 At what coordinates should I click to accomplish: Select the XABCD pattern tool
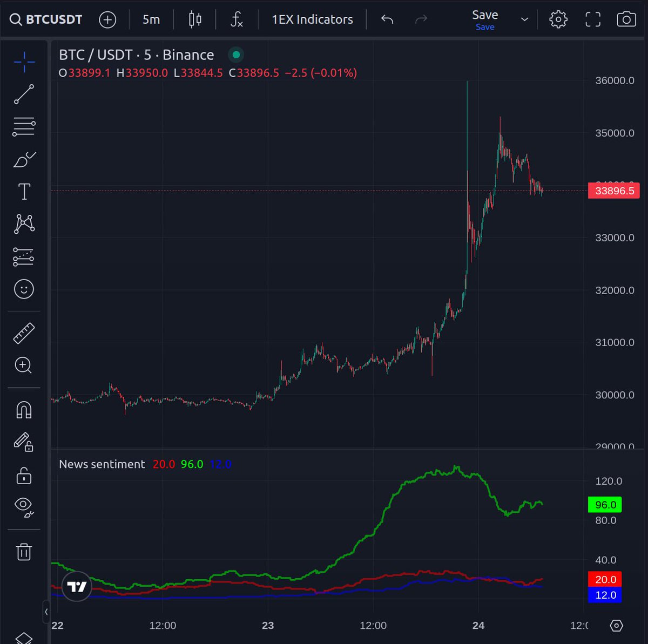pos(24,223)
